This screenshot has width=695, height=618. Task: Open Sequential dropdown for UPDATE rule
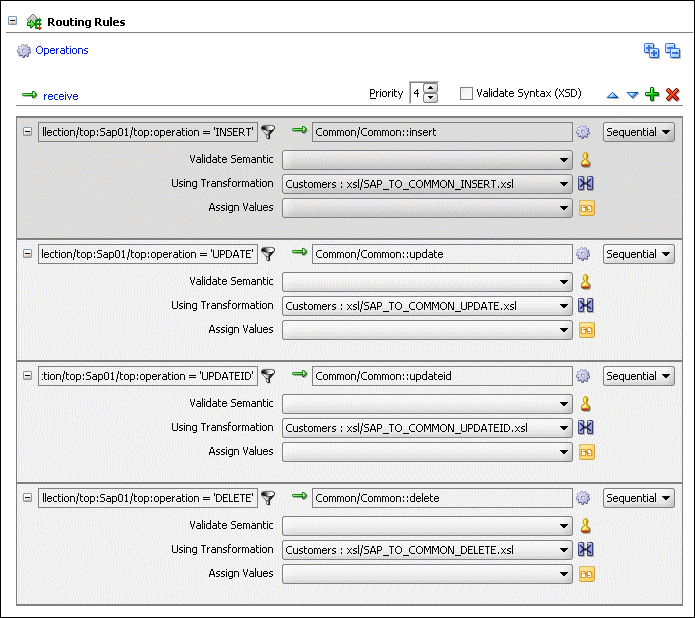[638, 254]
